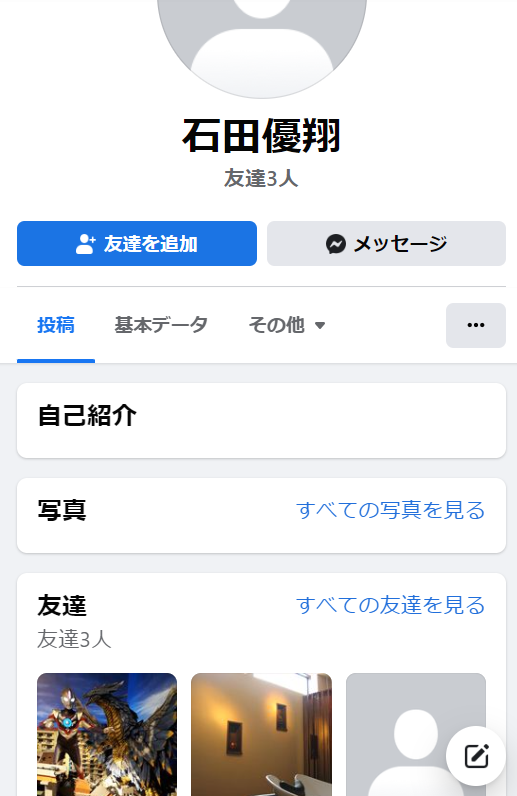517x796 pixels.
Task: Switch to the 投稿 tab
Action: [x=56, y=325]
